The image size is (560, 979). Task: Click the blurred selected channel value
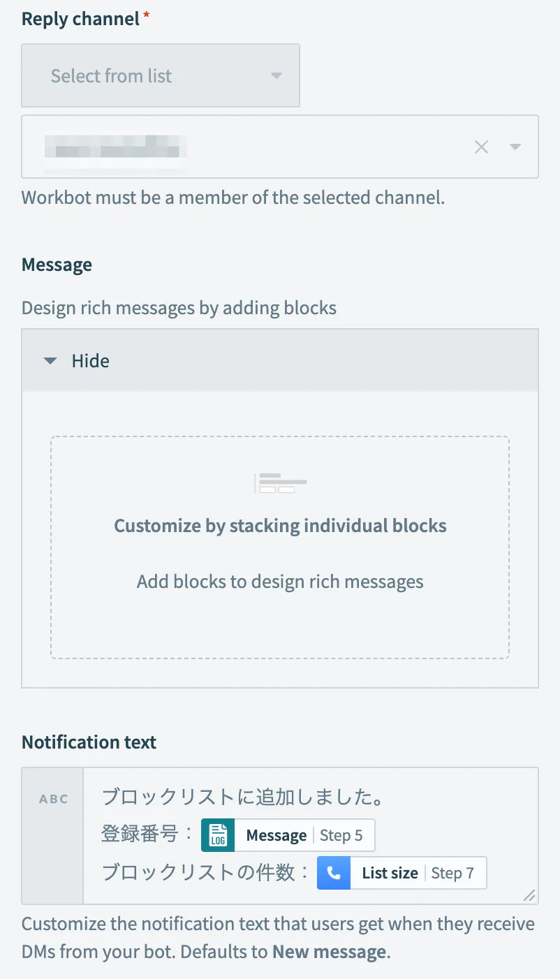click(x=115, y=147)
